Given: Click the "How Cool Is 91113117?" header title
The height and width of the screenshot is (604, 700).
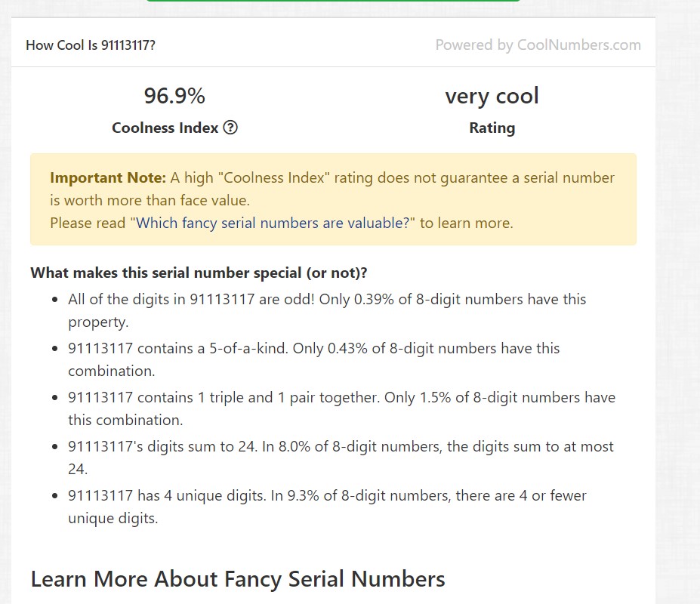Looking at the screenshot, I should point(91,45).
